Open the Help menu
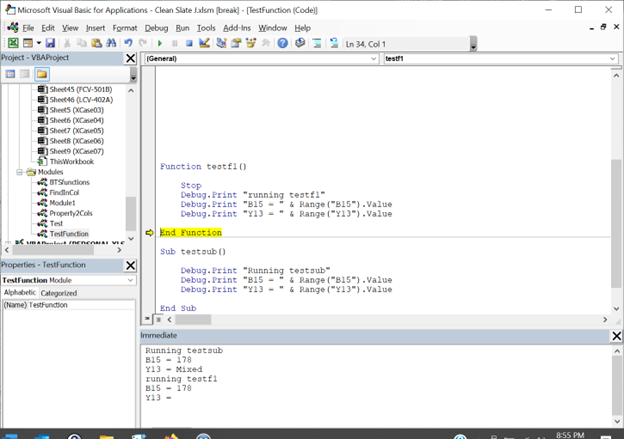The width and height of the screenshot is (624, 439). click(302, 28)
